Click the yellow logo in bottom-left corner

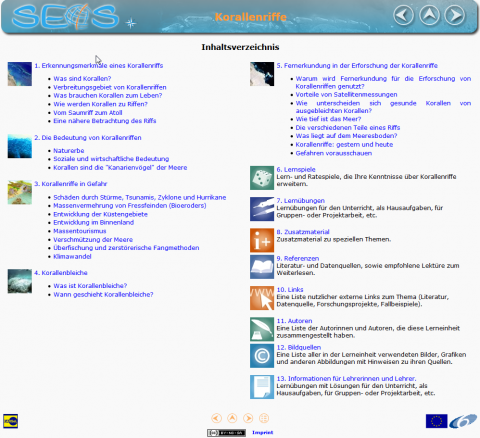point(10,421)
